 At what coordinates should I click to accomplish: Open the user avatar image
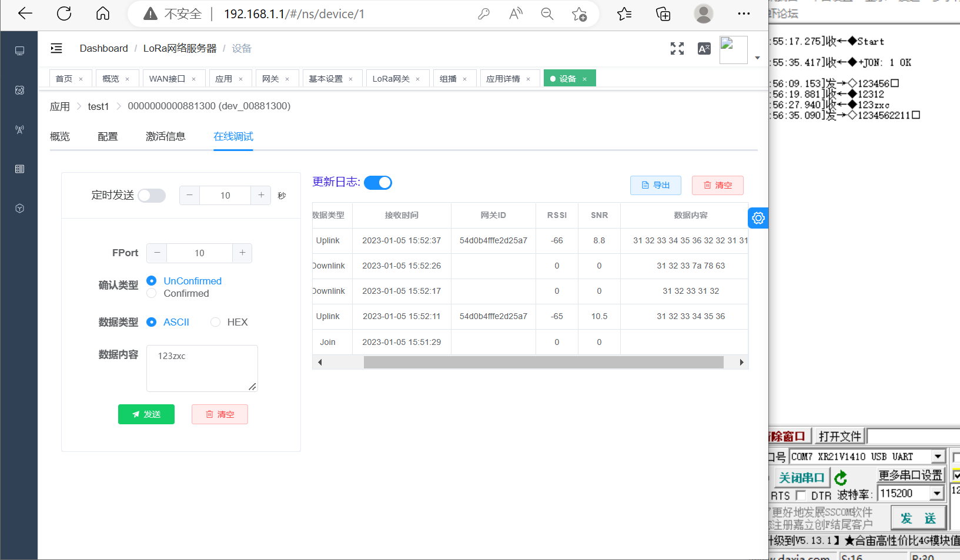[x=734, y=50]
